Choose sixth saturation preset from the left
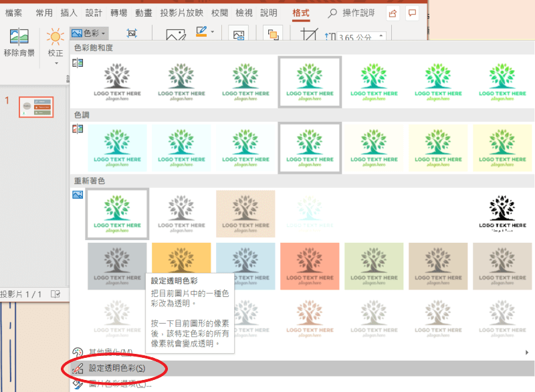Viewport: 535px width, 392px height. coord(438,82)
